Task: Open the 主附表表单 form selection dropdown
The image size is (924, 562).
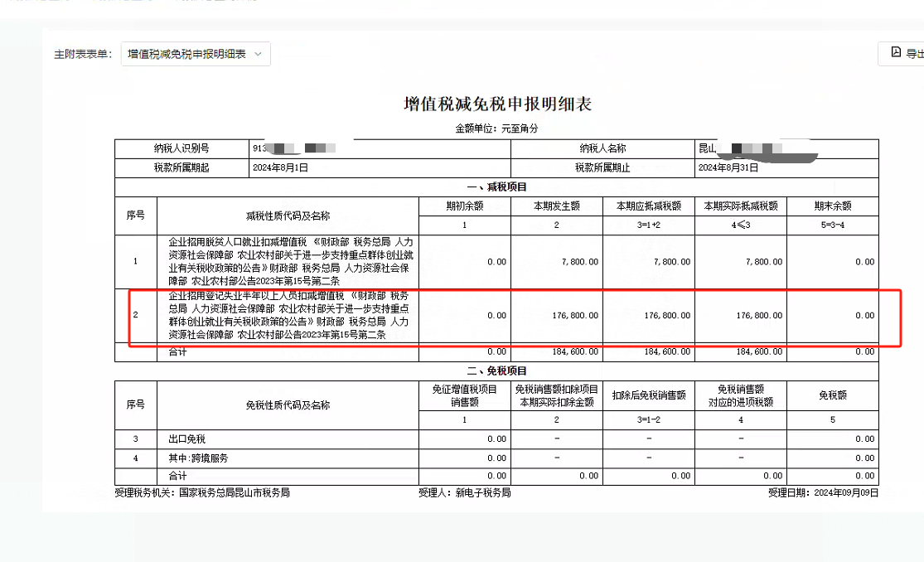Action: pos(195,54)
